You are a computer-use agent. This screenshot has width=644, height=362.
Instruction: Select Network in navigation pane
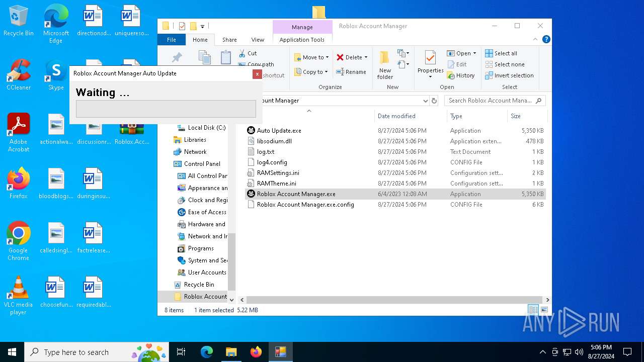click(x=195, y=152)
